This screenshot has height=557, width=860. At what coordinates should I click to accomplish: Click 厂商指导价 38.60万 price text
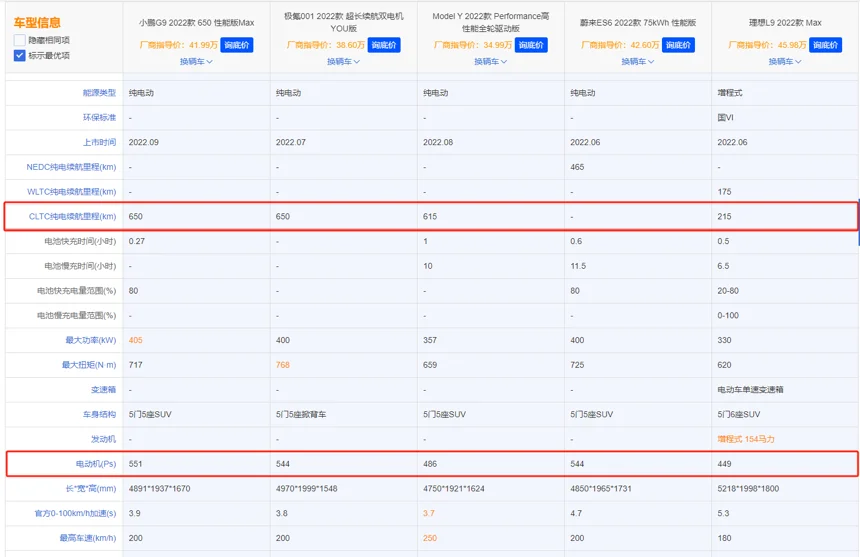click(x=326, y=45)
